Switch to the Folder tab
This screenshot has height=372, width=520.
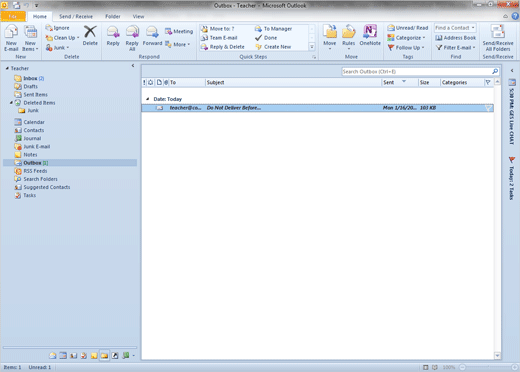click(x=113, y=16)
